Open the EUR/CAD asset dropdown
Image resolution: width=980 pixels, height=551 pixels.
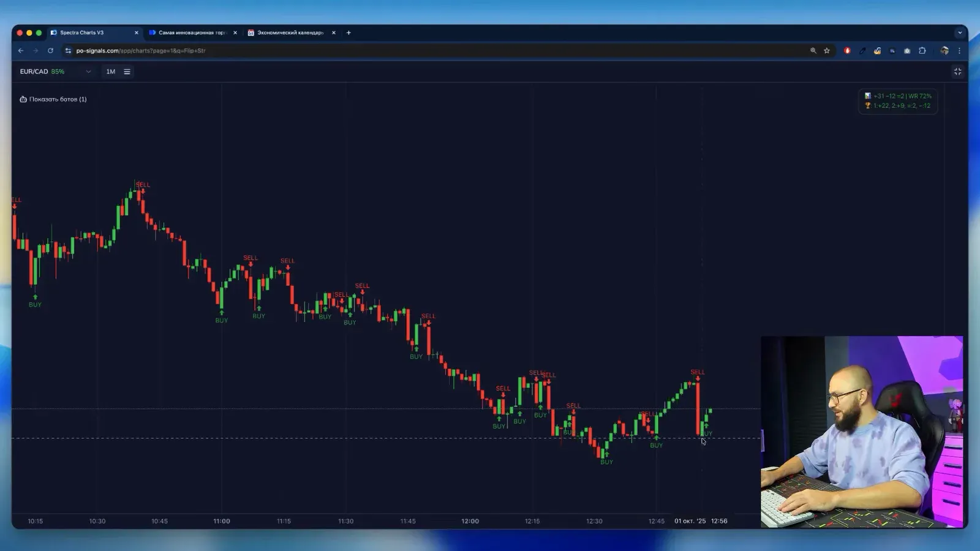point(55,72)
